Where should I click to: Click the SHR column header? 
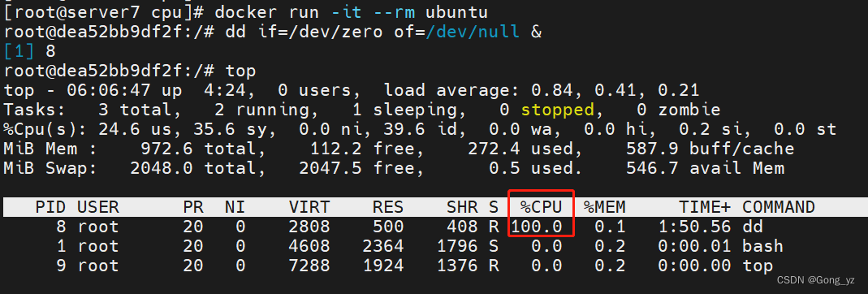tap(462, 207)
